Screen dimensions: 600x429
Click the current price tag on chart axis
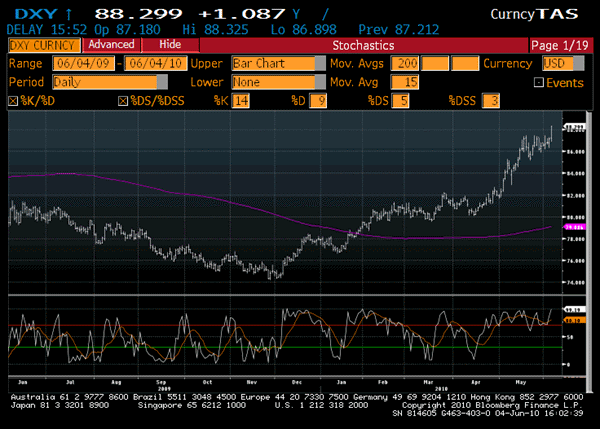pos(575,129)
